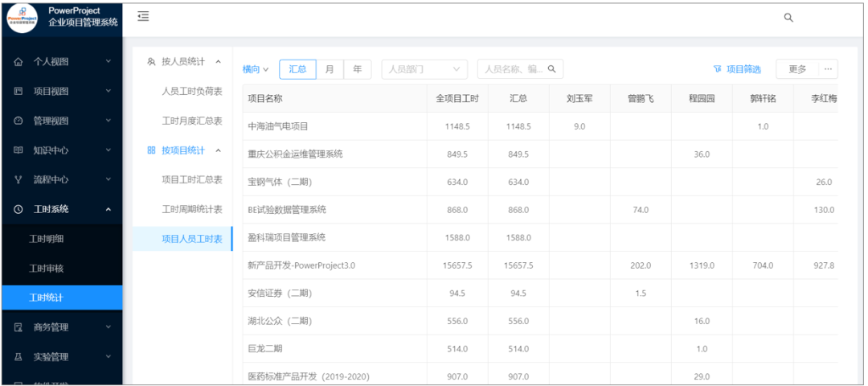Click the 个人视图 home icon in sidebar

pyautogui.click(x=18, y=62)
